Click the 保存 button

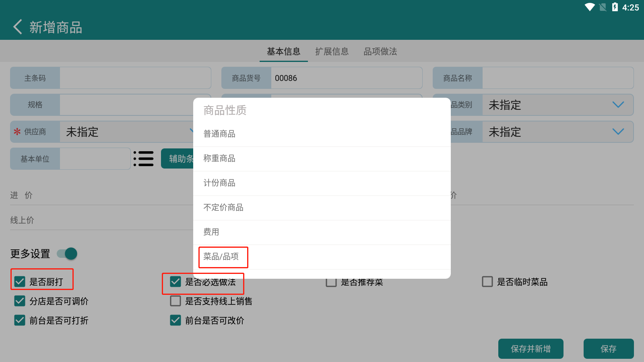click(608, 349)
